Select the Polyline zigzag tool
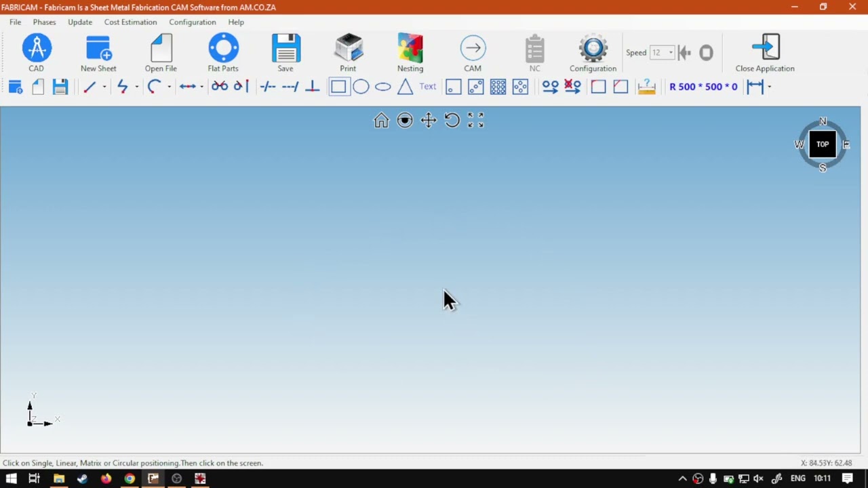868x488 pixels. point(122,87)
